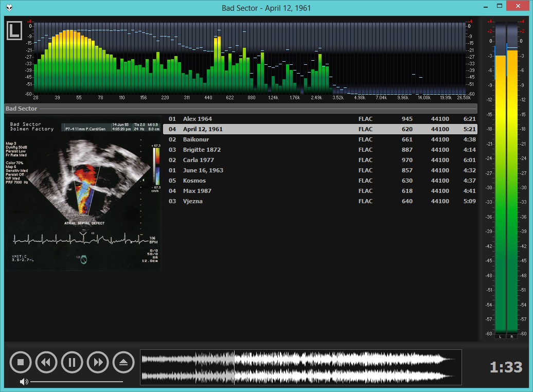
Task: Maximize the player window
Action: [x=499, y=6]
